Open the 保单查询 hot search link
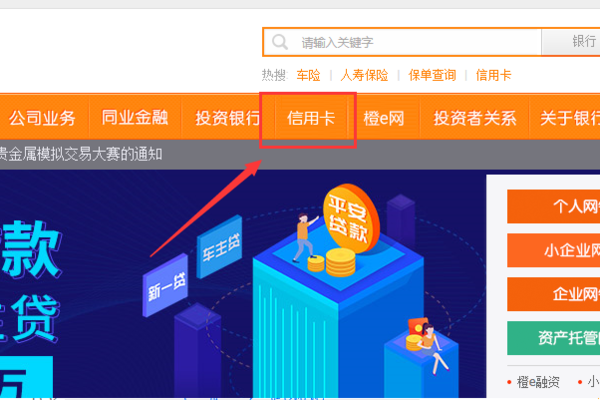Screen dimensions: 600x400 pos(432,75)
